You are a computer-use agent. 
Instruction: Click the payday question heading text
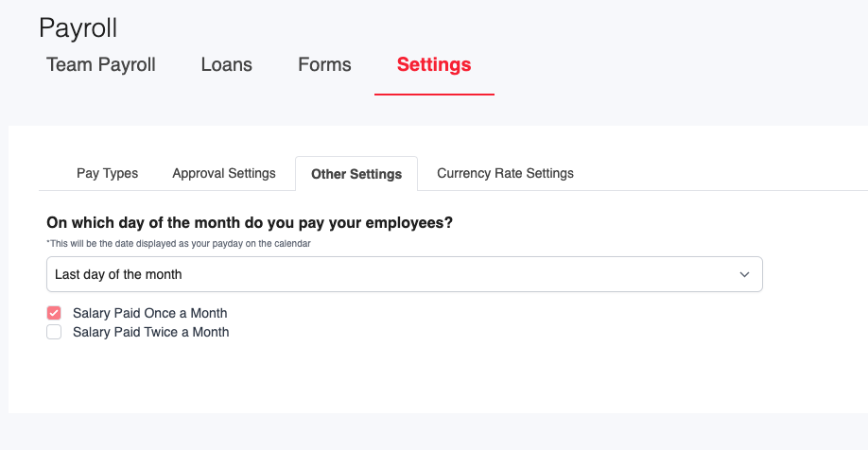(250, 222)
